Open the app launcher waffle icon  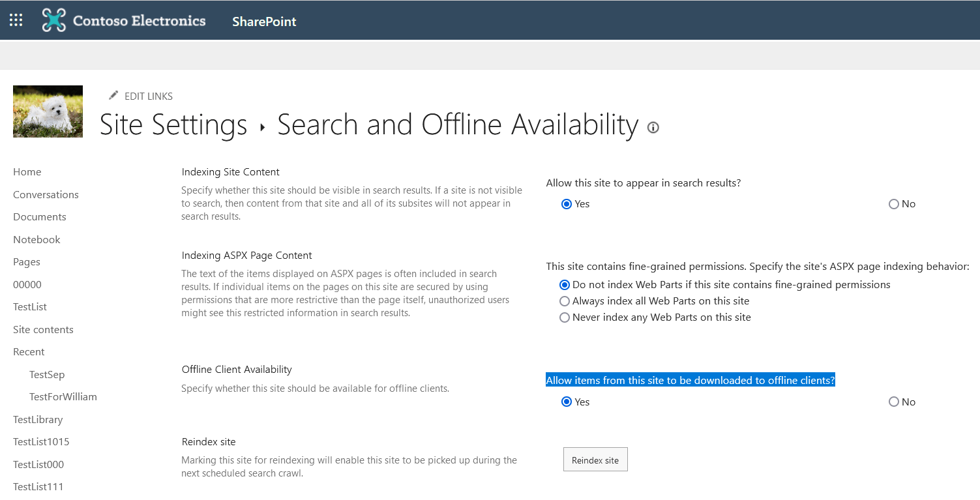[16, 20]
